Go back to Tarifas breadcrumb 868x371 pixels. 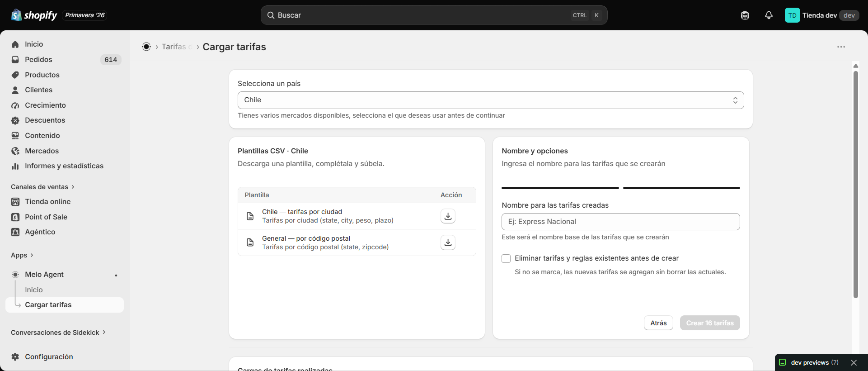click(177, 47)
